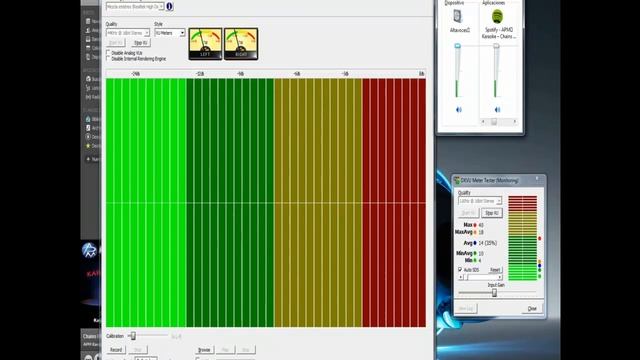Click the Spotify volume slider handle
Image resolution: width=640 pixels, height=360 pixels.
click(x=496, y=46)
